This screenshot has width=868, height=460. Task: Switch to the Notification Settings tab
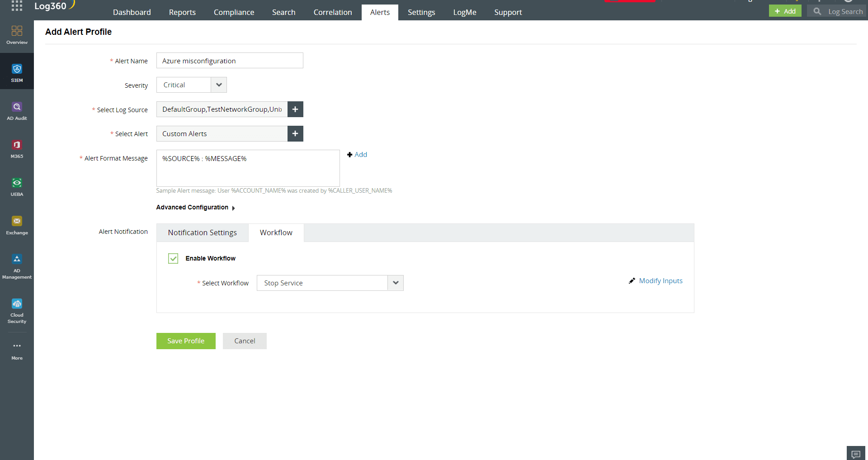tap(202, 232)
